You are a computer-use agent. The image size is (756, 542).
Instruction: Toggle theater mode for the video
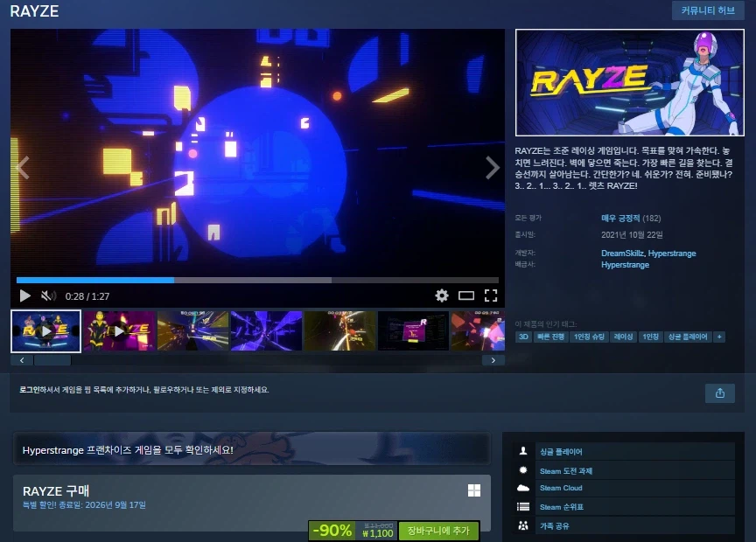pos(466,295)
